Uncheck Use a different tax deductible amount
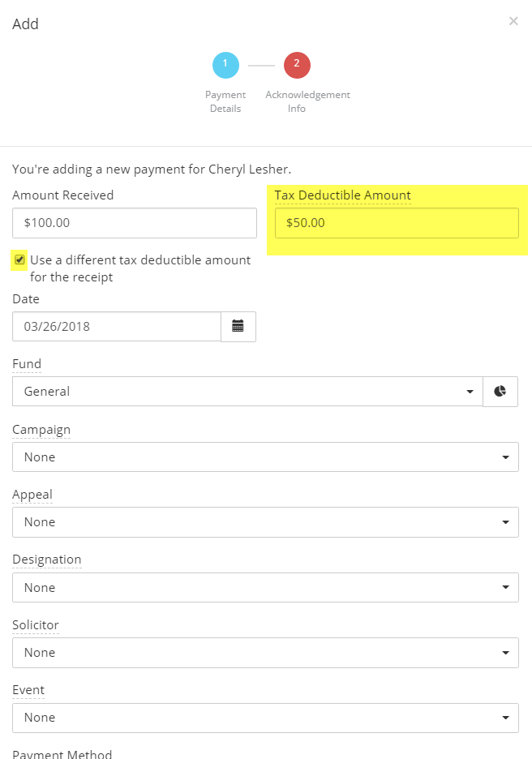532x759 pixels. click(19, 260)
